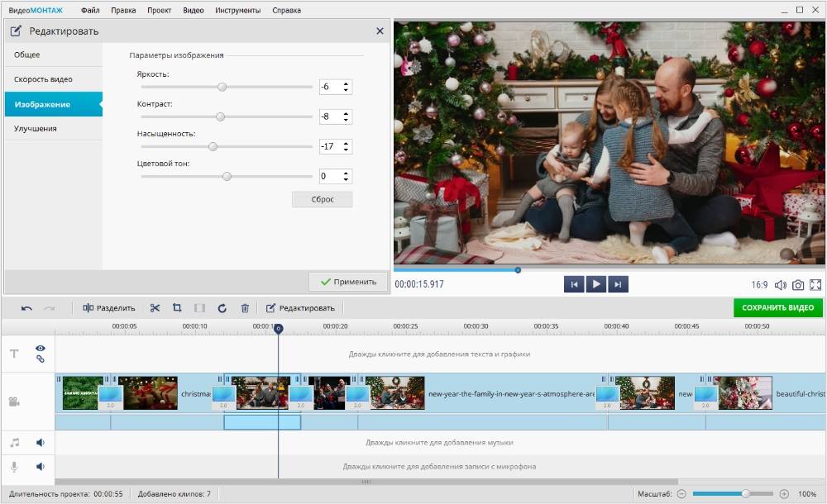Select the crop tool icon
The height and width of the screenshot is (504, 827).
[177, 308]
